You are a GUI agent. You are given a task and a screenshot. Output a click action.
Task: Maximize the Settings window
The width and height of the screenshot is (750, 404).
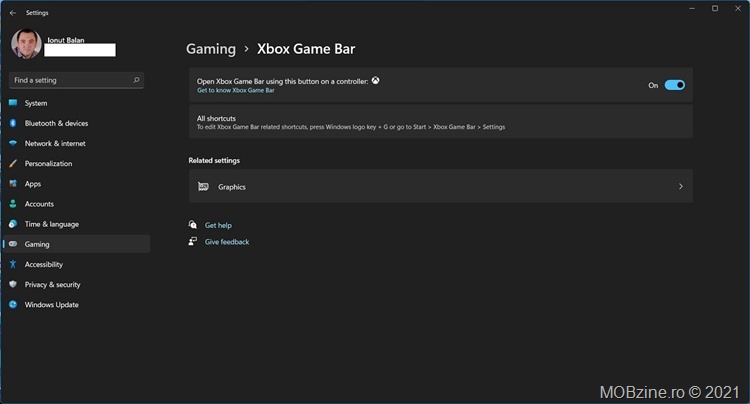pos(715,9)
